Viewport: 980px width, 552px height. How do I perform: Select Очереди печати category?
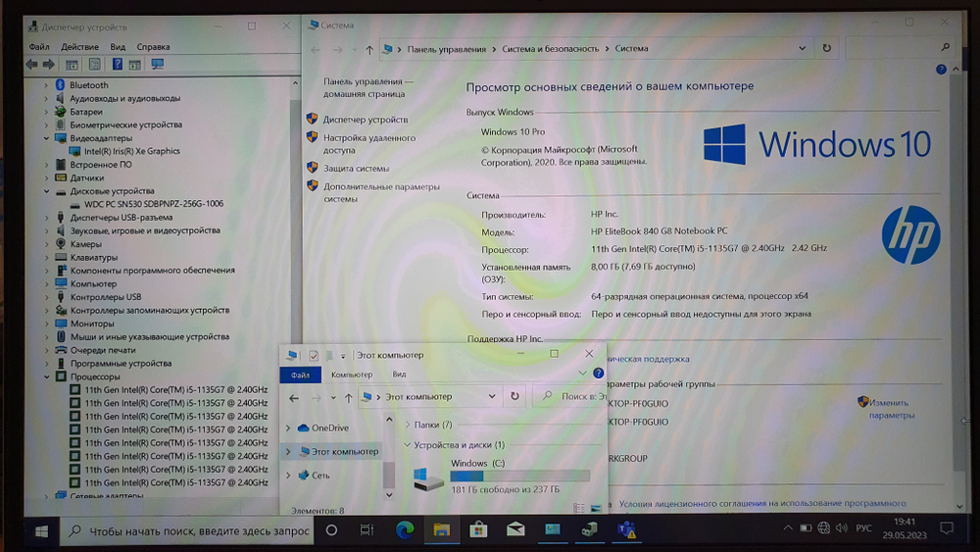click(x=103, y=350)
